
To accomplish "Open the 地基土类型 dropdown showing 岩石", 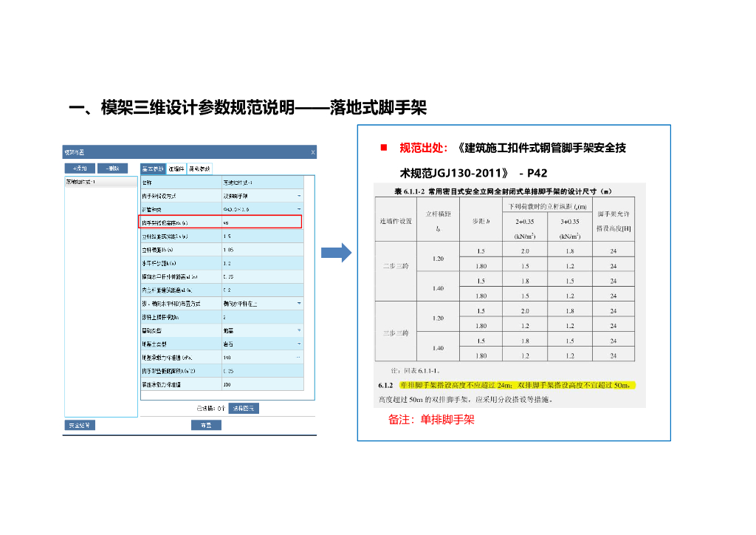I will pos(299,344).
